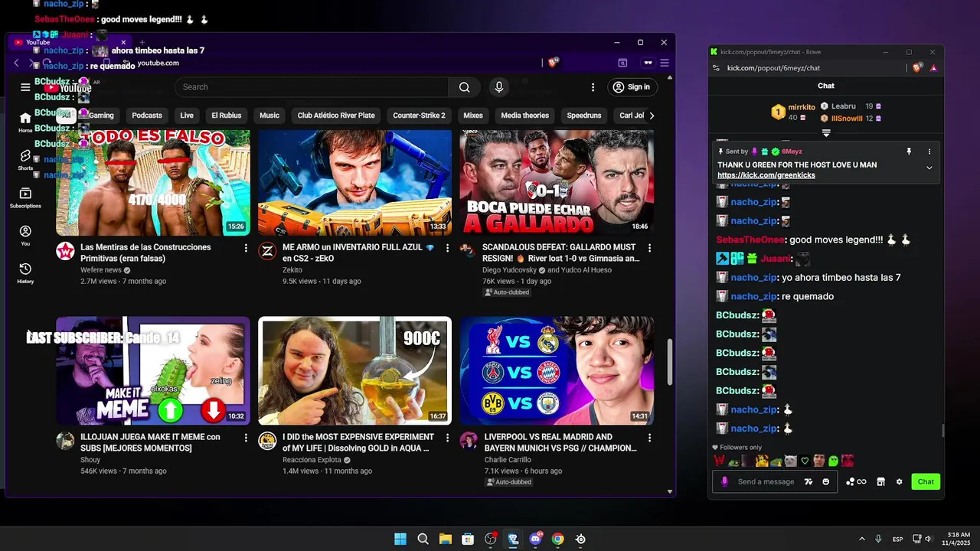
Task: Click the Sign in button on YouTube
Action: (x=632, y=87)
